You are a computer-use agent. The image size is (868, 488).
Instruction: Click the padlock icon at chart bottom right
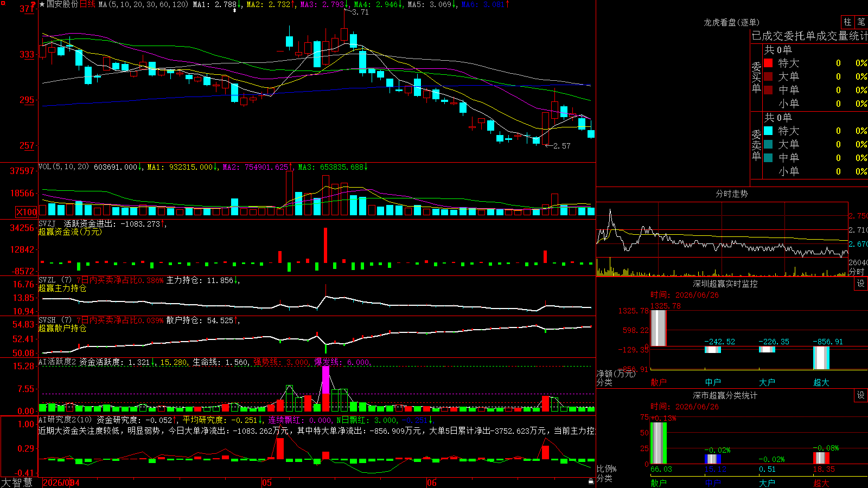click(x=591, y=481)
